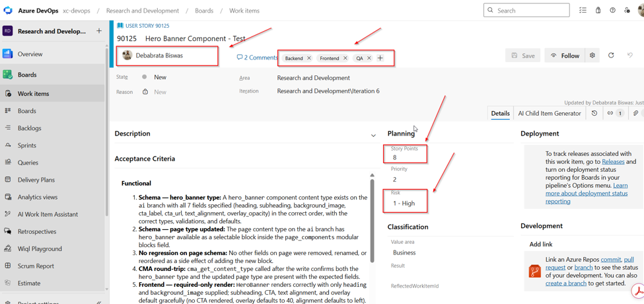Viewport: 644px width, 304px height.
Task: Open the Wiql Playground icon
Action: (8, 249)
